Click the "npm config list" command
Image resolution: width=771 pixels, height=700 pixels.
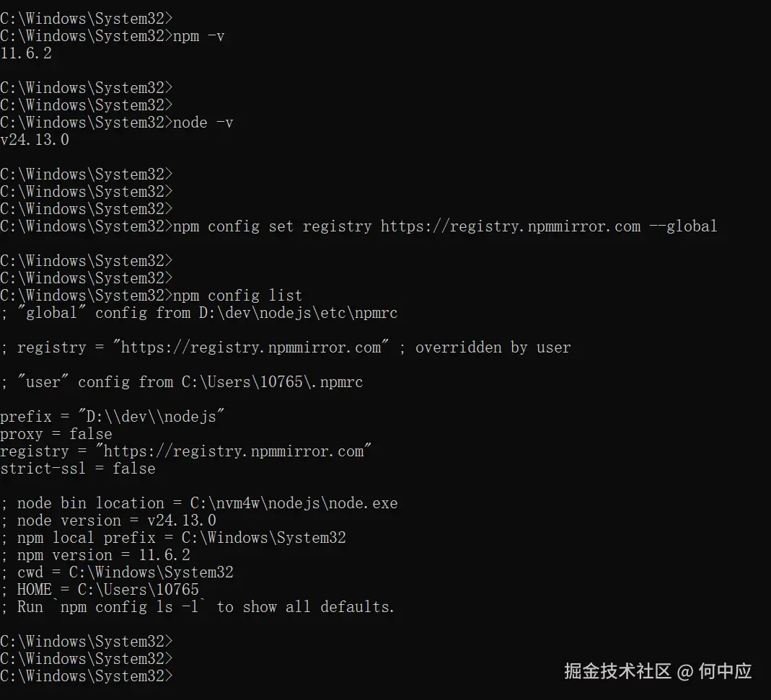click(x=237, y=296)
